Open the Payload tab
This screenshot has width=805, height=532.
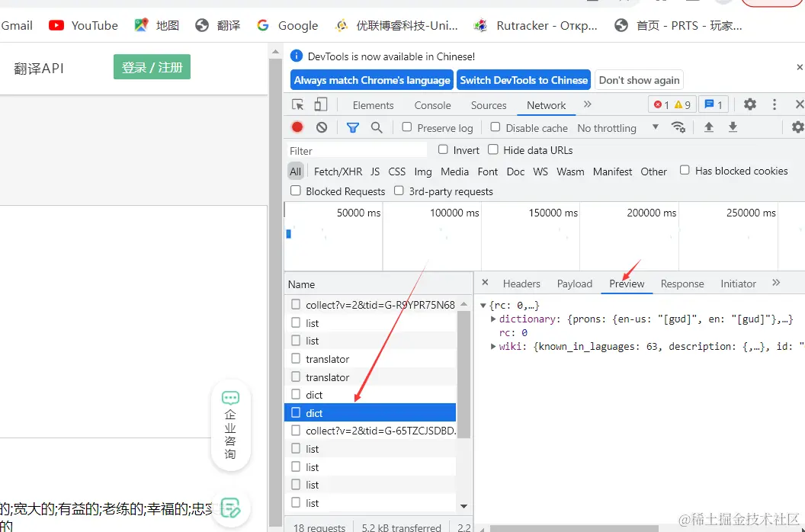[575, 284]
